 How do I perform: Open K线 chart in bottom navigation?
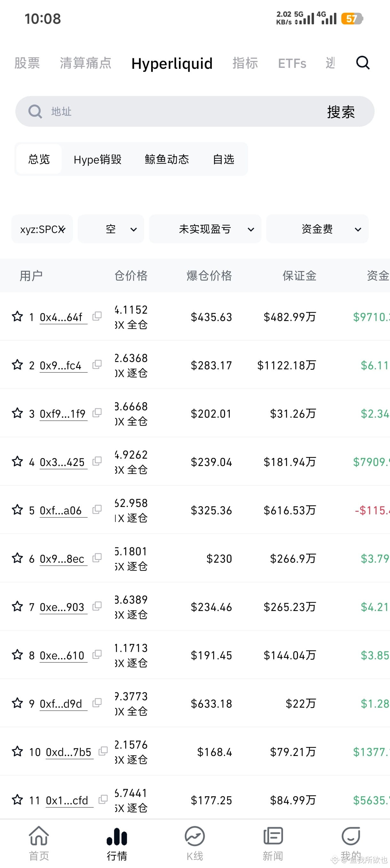(195, 843)
